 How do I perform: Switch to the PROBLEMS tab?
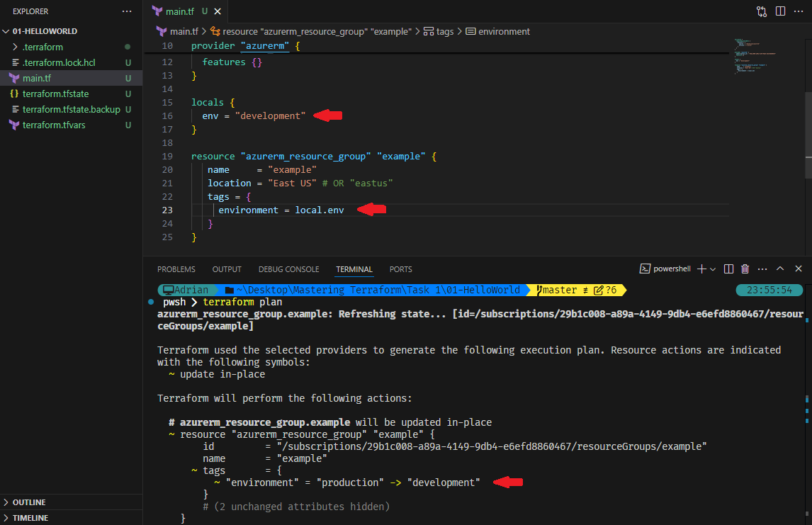pyautogui.click(x=176, y=269)
